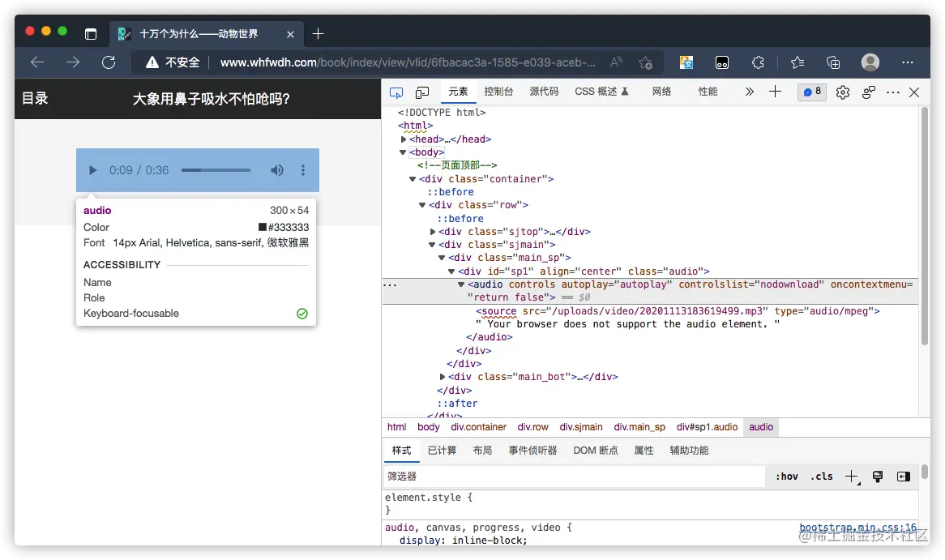Toggle device emulation icon
The height and width of the screenshot is (560, 945).
422,92
